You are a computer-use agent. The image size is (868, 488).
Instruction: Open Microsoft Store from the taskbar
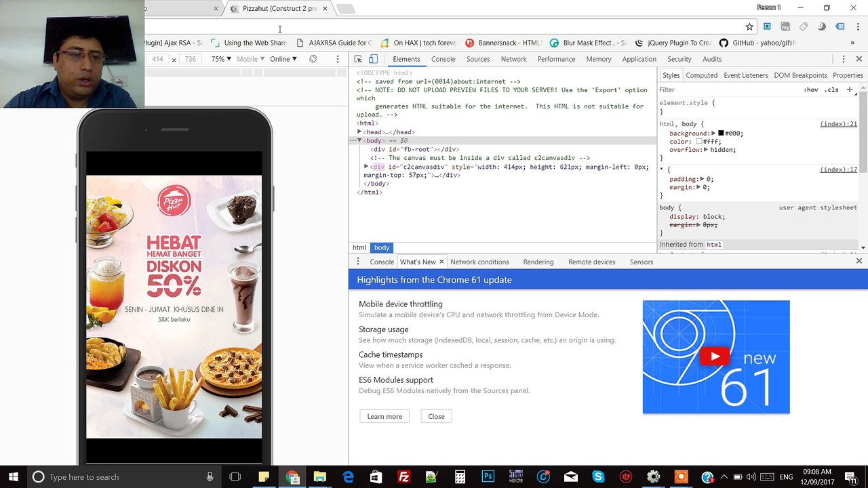click(376, 477)
